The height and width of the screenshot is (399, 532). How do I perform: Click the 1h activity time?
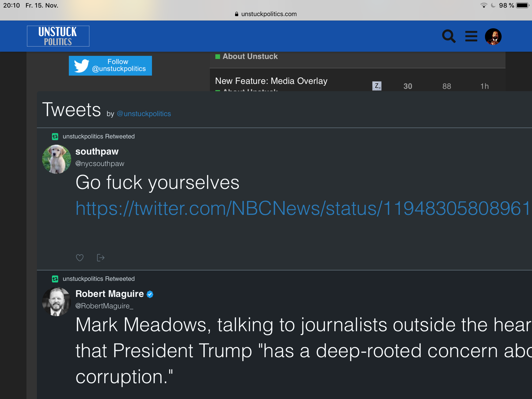point(484,86)
